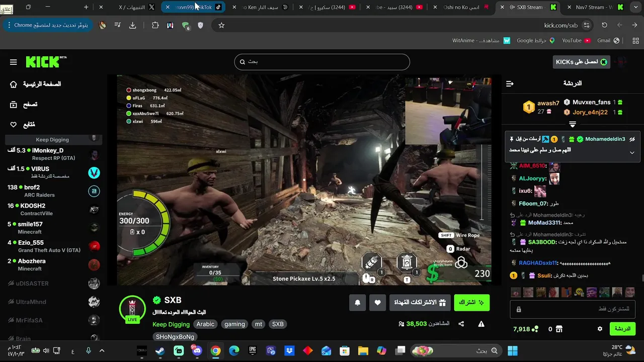Bookmark this page with star icon
Screen dimensions: 644x362
[x=221, y=25]
